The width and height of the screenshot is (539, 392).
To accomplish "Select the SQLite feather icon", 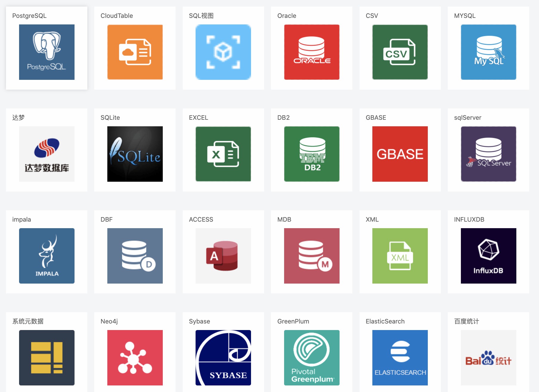I will click(x=135, y=154).
